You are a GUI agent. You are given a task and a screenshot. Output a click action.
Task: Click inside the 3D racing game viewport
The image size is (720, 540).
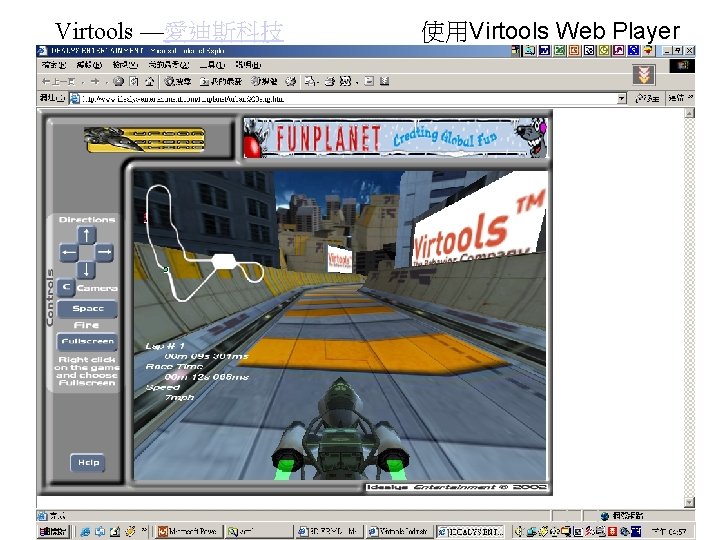point(340,326)
